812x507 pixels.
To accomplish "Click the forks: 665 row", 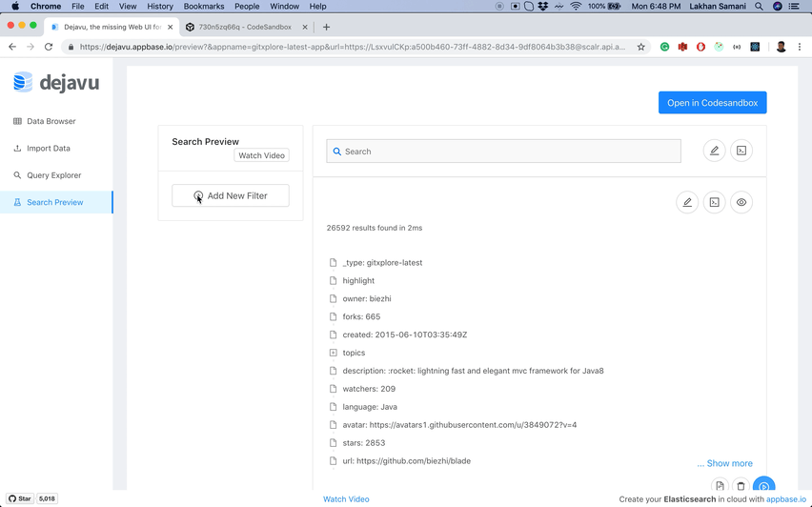I will [361, 316].
